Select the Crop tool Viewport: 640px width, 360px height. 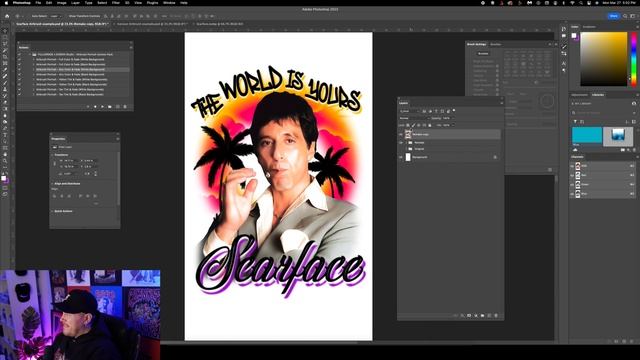(x=5, y=57)
